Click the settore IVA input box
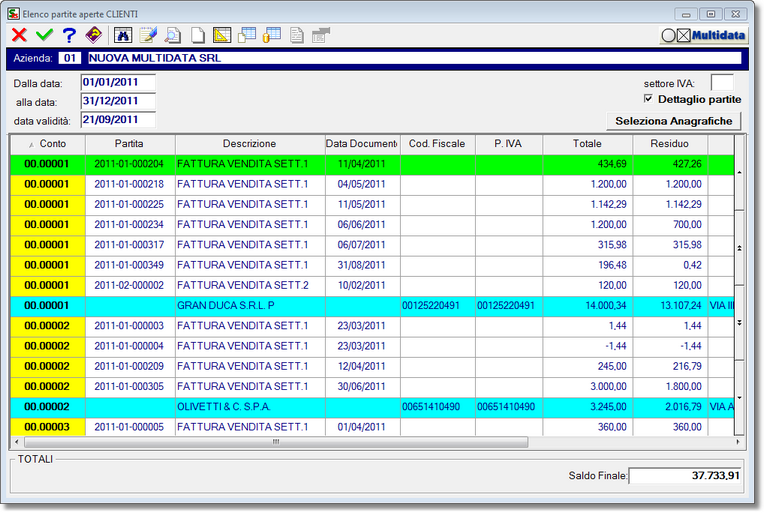This screenshot has height=513, width=764. click(722, 82)
